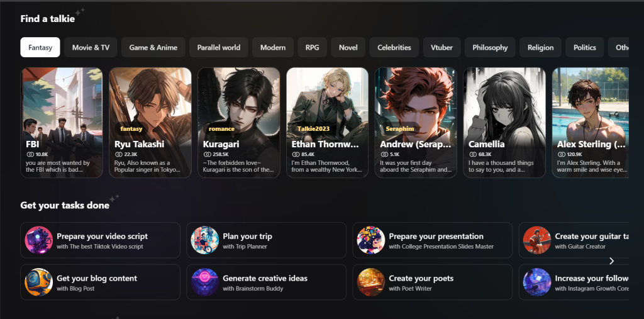644x319 pixels.
Task: Click the Tiktok Video script avatar icon
Action: pos(38,240)
